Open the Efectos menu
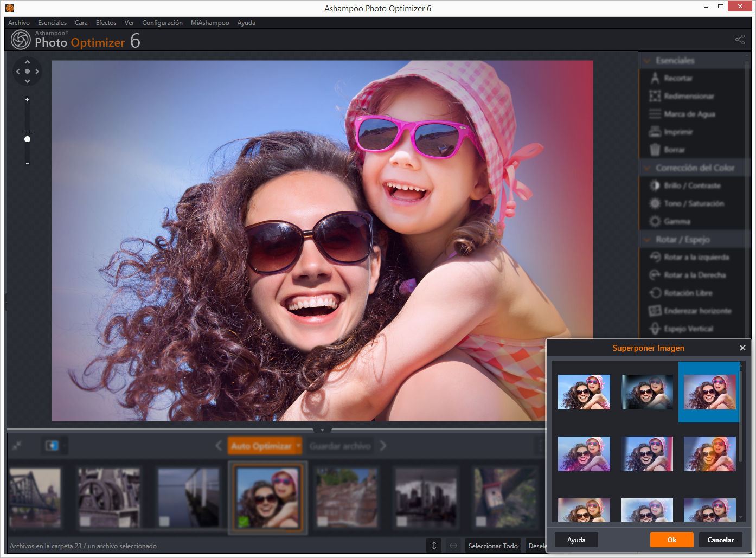 coord(106,23)
